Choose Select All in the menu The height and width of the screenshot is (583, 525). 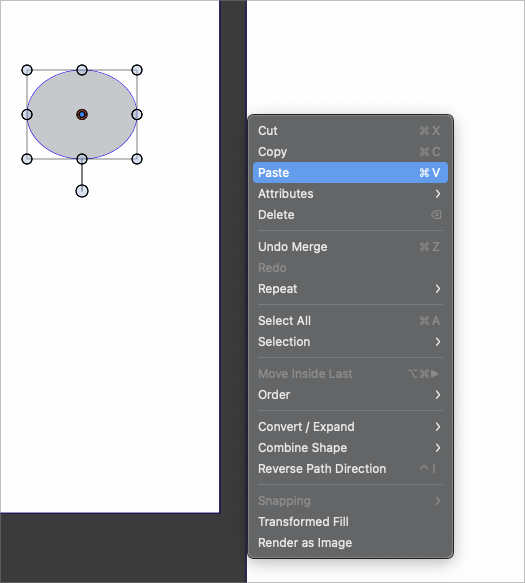350,321
